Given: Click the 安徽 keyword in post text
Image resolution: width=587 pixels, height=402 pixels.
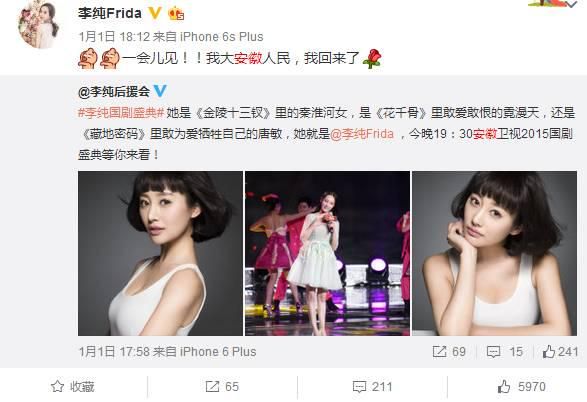Looking at the screenshot, I should [x=248, y=58].
